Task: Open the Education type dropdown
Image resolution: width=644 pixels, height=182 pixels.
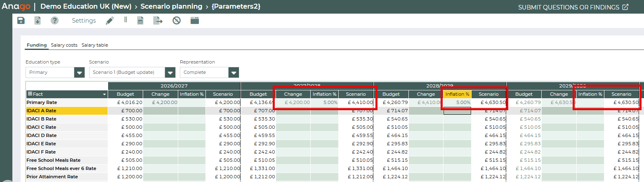Action: [79, 73]
